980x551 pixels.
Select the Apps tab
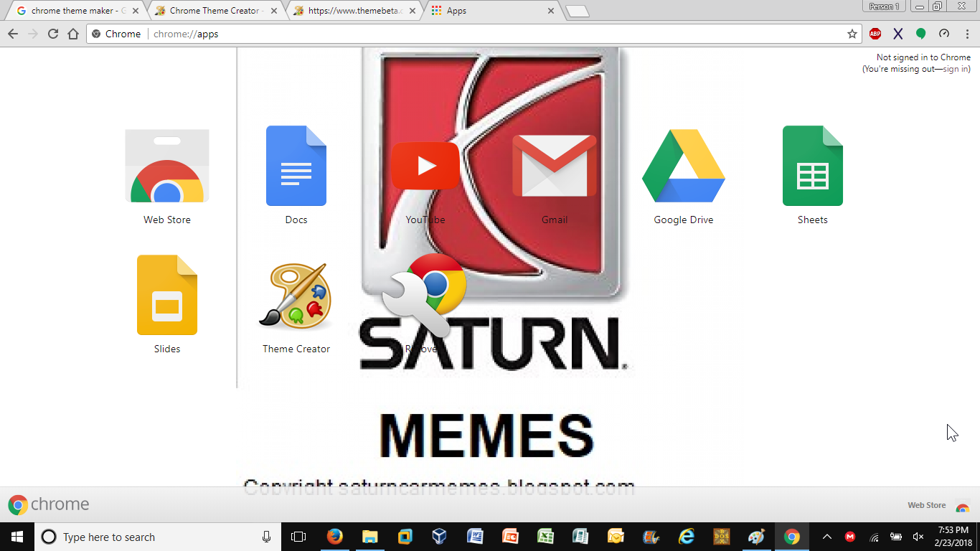click(x=493, y=11)
